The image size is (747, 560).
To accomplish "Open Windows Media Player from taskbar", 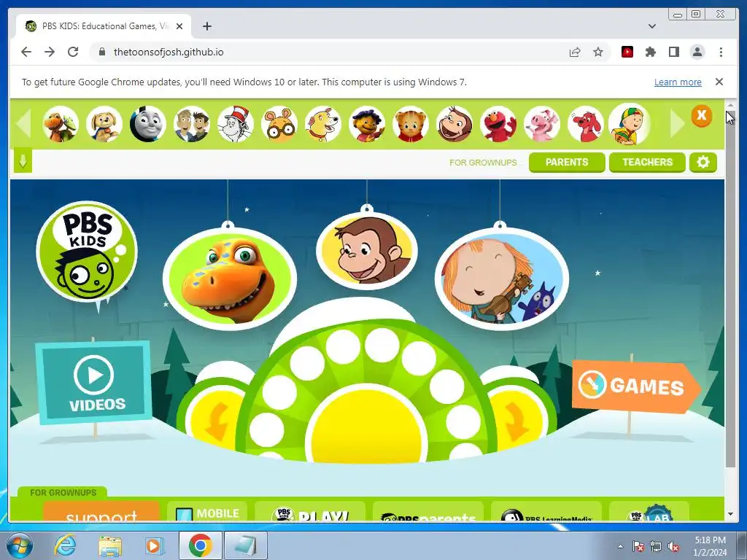I will (155, 545).
